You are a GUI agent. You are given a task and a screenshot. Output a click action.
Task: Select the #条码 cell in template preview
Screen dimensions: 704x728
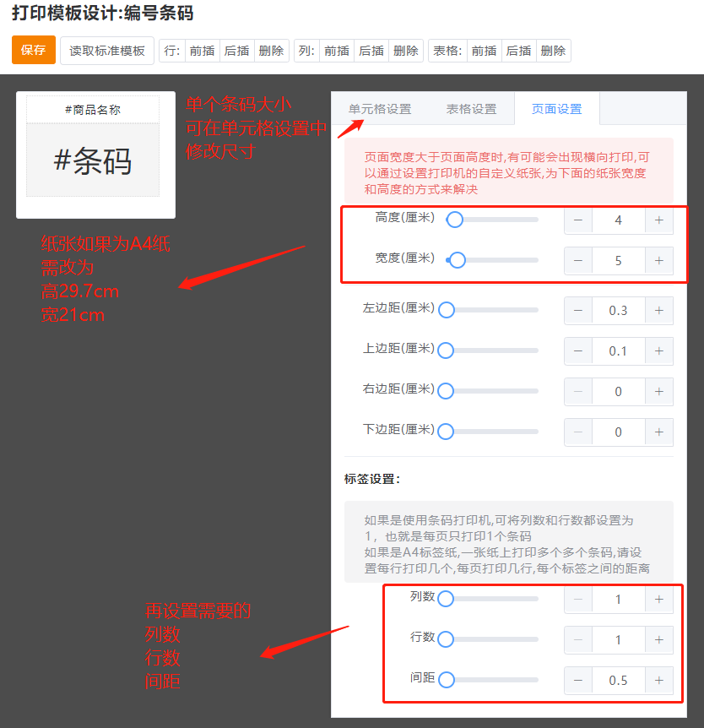tap(93, 160)
